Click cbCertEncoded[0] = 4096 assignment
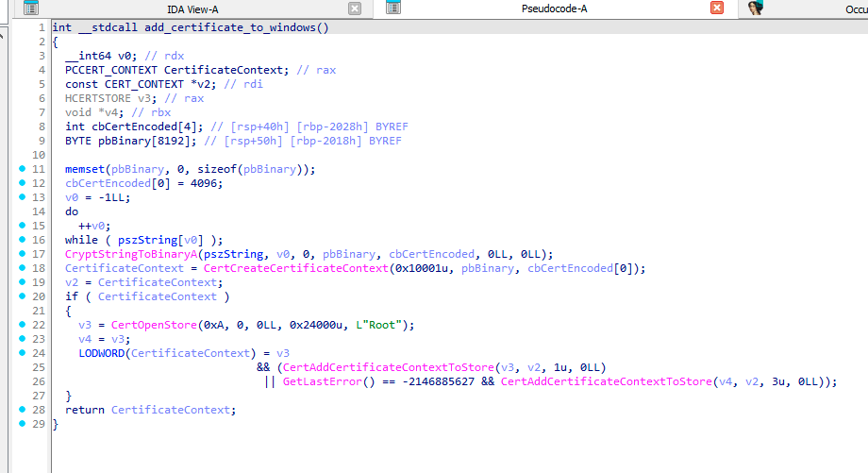 pyautogui.click(x=144, y=183)
